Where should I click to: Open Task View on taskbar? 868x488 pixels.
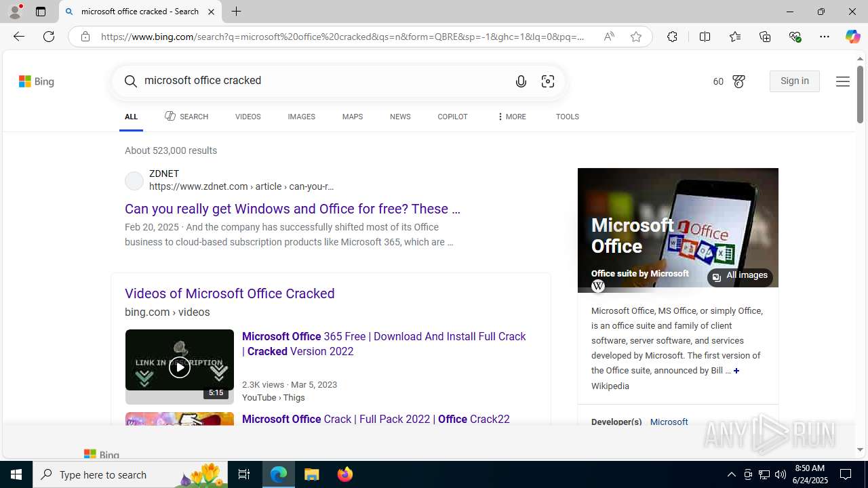click(244, 474)
